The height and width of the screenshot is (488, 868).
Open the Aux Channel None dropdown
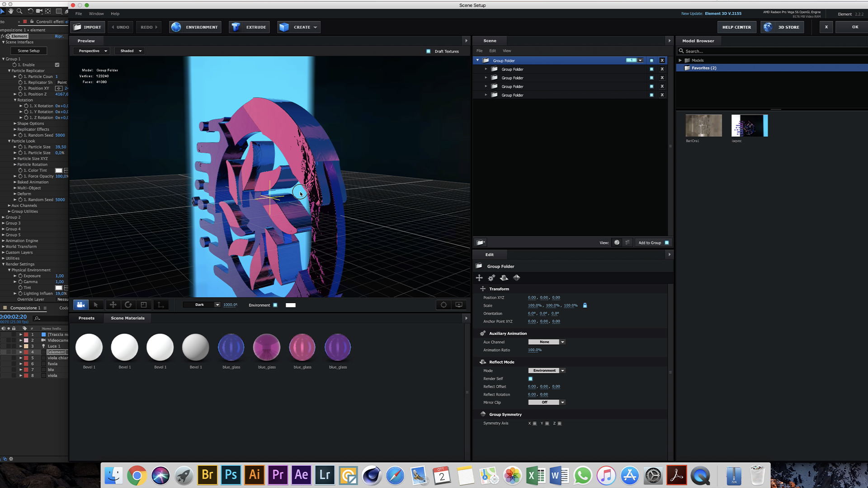coord(547,342)
